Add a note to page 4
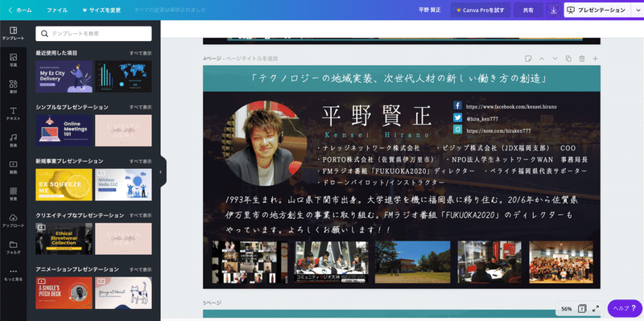Viewport: 644px width, 321px height. 528,59
